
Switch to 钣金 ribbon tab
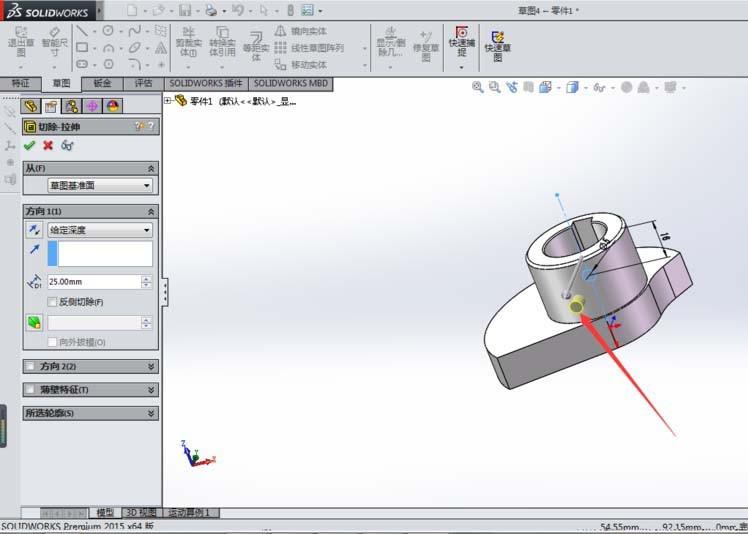[x=102, y=84]
